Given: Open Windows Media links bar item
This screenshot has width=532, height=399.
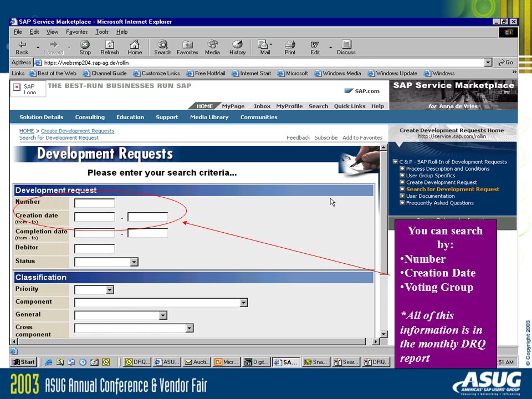Looking at the screenshot, I should tap(337, 73).
